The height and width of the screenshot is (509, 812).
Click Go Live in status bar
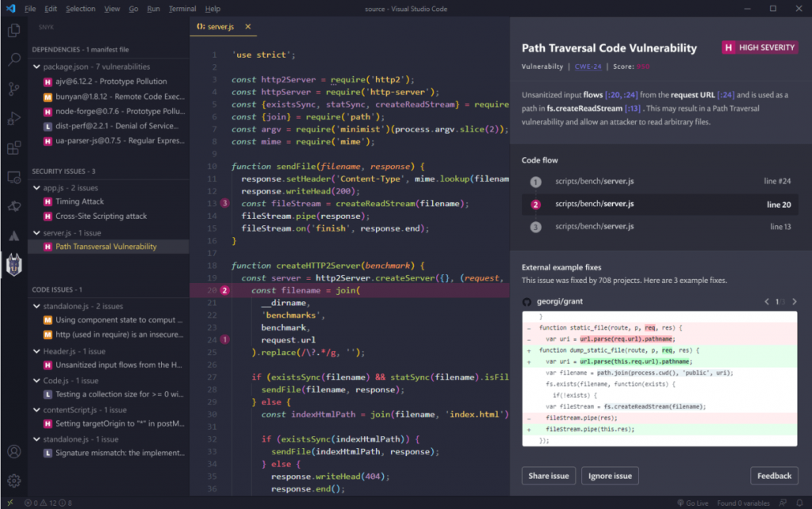pos(692,503)
